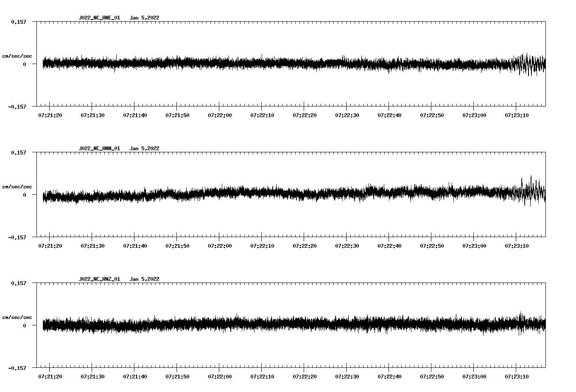Click the J022_NC_HNN_01 plot title
Viewport: 576px width, 392px height.
[x=99, y=148]
